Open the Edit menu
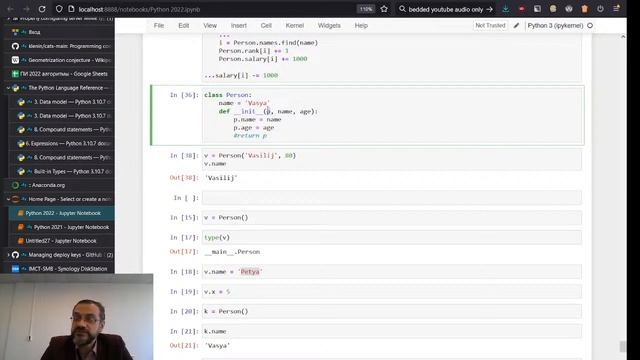640x360 pixels. (x=184, y=25)
